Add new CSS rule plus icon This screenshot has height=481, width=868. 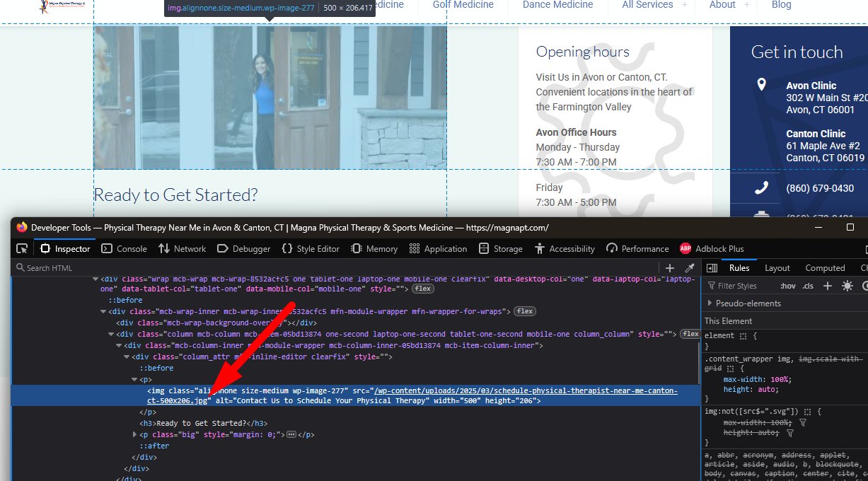[x=828, y=286]
